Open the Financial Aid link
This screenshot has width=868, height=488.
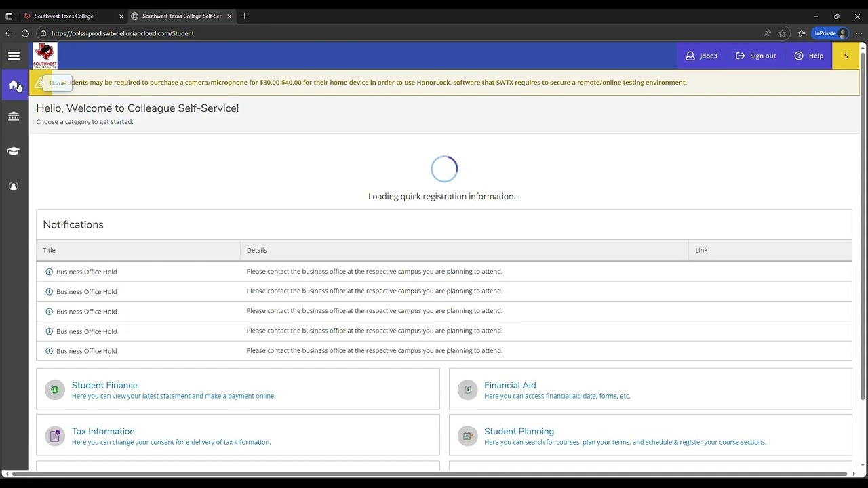510,385
